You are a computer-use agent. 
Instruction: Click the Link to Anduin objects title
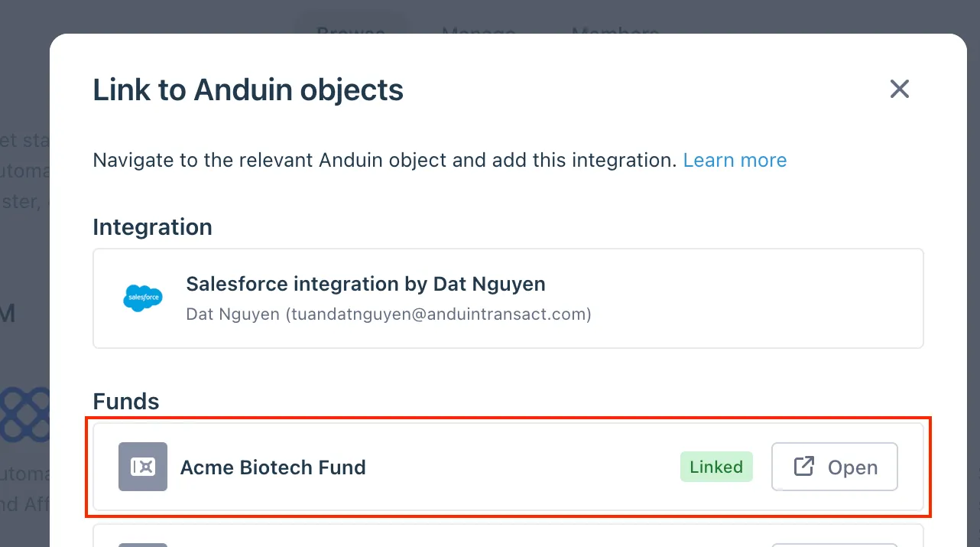248,90
